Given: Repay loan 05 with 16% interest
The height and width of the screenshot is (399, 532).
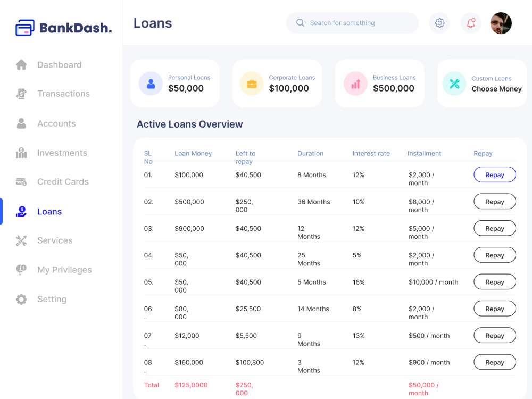Looking at the screenshot, I should tap(495, 282).
